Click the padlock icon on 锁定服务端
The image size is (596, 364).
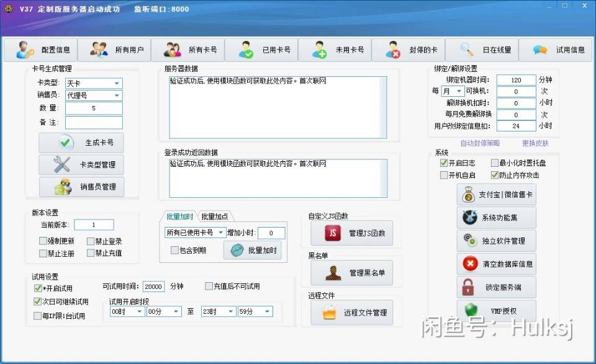tap(468, 287)
